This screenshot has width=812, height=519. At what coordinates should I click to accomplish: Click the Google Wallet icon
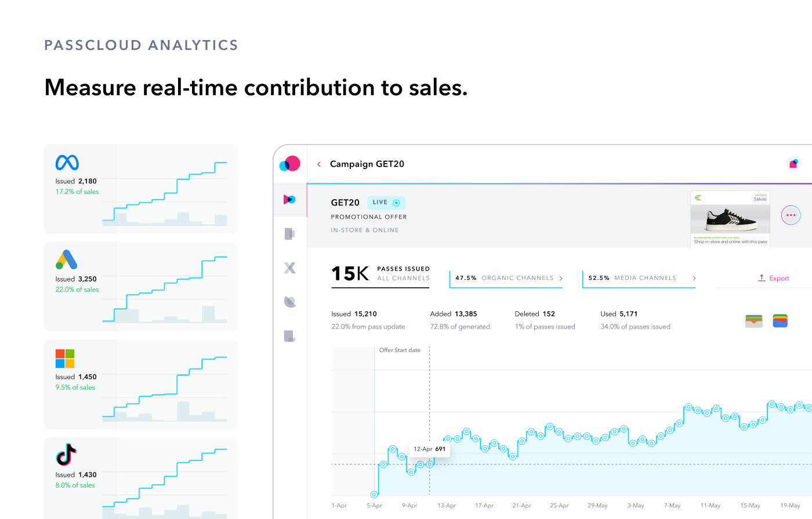point(780,320)
